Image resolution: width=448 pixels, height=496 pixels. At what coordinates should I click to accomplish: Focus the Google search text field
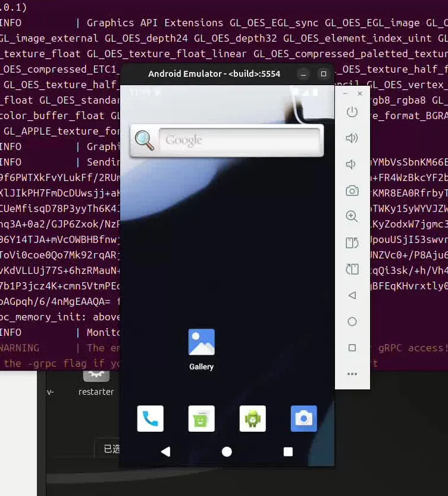239,140
